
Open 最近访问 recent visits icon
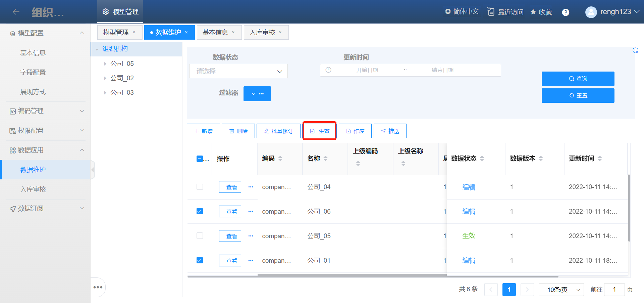coord(491,12)
